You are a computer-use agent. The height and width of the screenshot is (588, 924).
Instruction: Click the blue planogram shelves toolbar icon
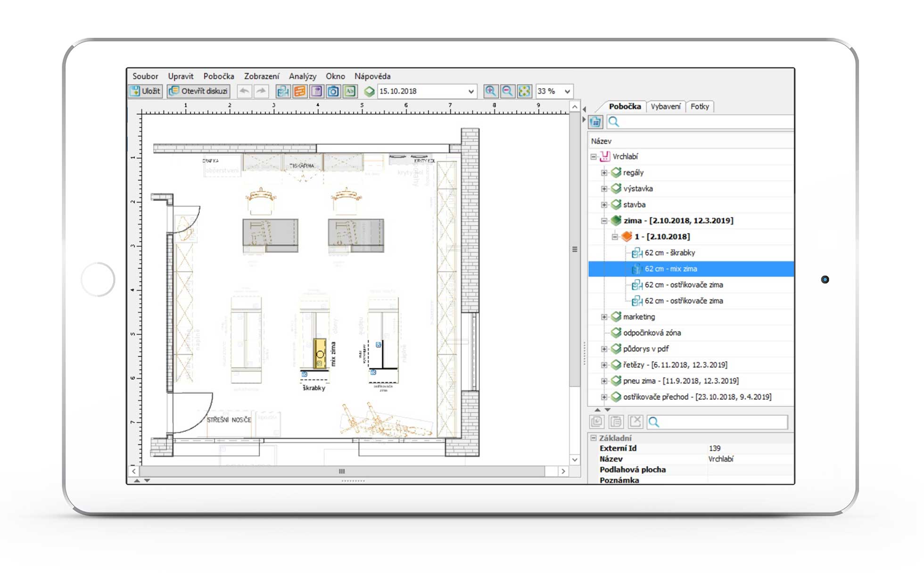click(283, 91)
